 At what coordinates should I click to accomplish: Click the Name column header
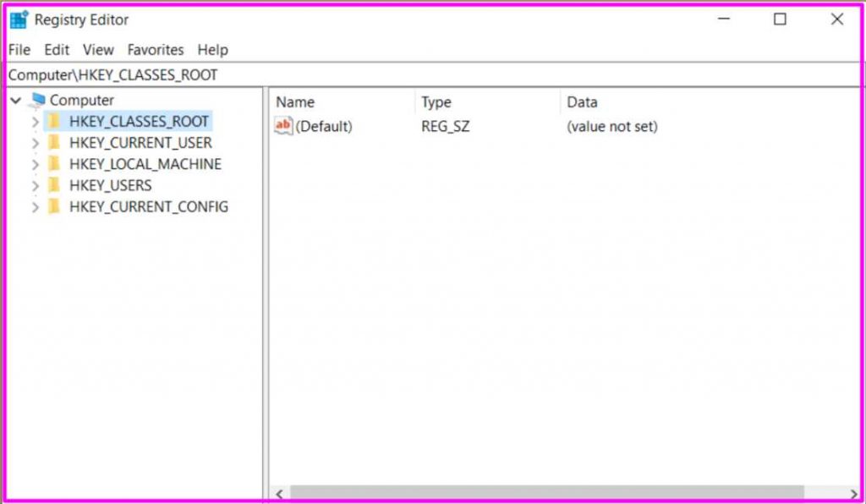pyautogui.click(x=295, y=101)
